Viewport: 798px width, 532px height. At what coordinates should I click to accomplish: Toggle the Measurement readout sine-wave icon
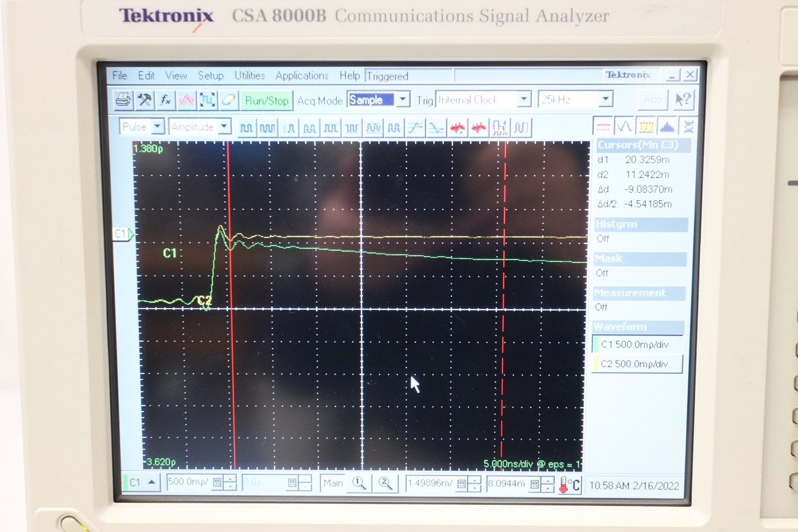[624, 126]
